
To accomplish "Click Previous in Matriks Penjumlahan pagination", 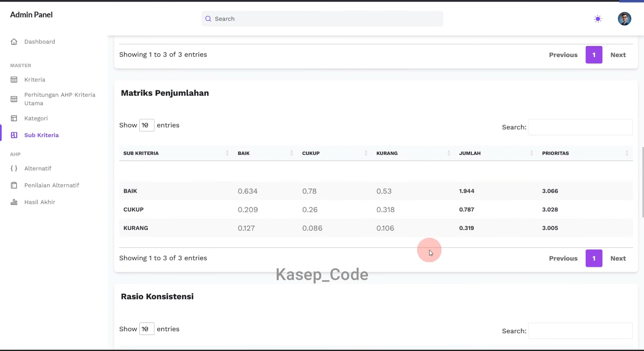I will click(x=563, y=258).
